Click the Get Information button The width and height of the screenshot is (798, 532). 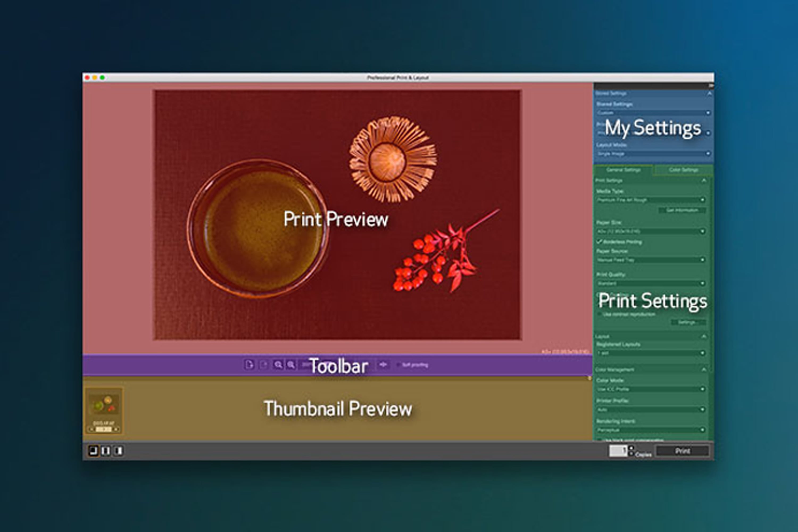click(682, 210)
